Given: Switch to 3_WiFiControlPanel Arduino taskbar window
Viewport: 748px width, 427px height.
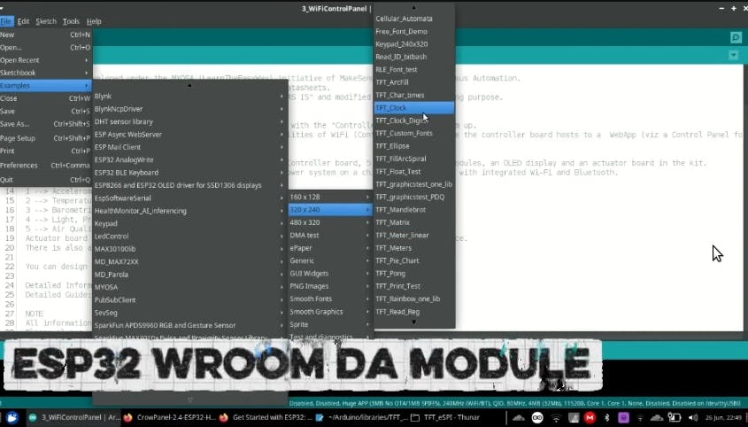Looking at the screenshot, I should [x=74, y=418].
